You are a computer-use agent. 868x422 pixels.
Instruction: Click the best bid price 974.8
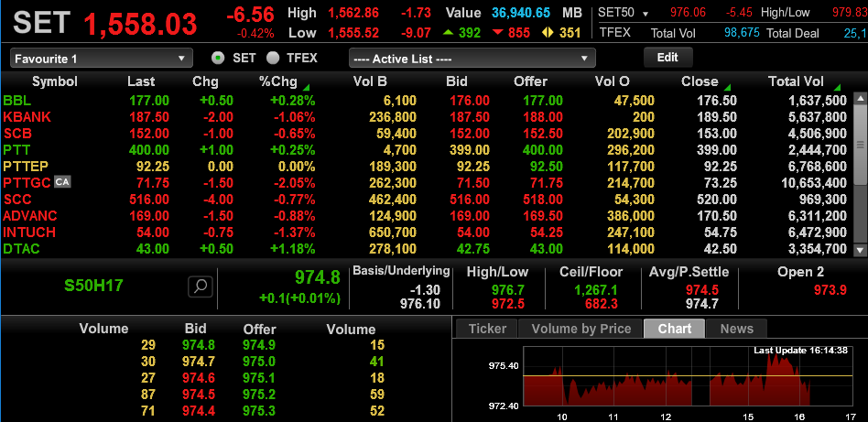click(198, 345)
